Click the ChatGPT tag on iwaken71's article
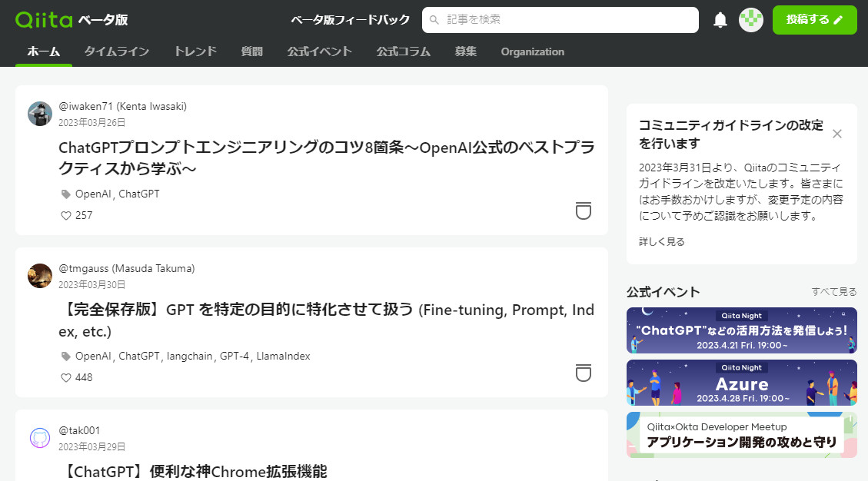The height and width of the screenshot is (481, 868). (x=139, y=194)
